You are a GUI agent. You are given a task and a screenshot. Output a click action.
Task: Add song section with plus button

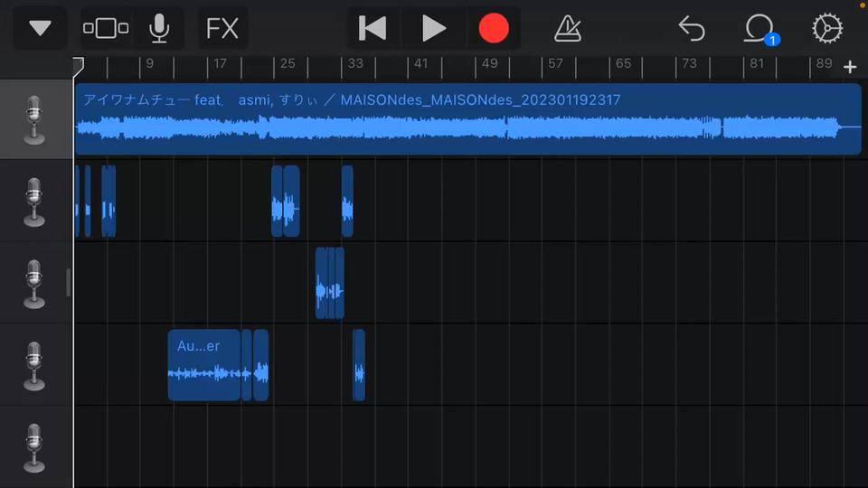pyautogui.click(x=850, y=67)
